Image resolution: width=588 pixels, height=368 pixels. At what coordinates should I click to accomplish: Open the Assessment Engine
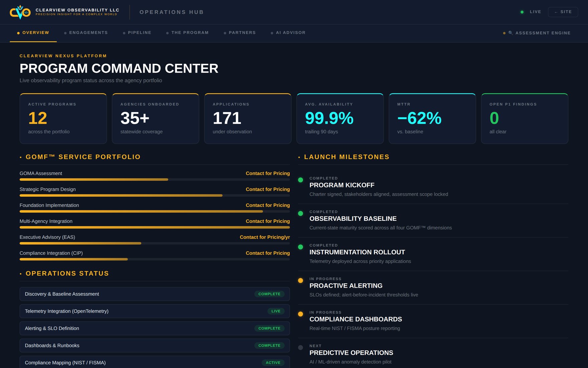click(x=537, y=33)
